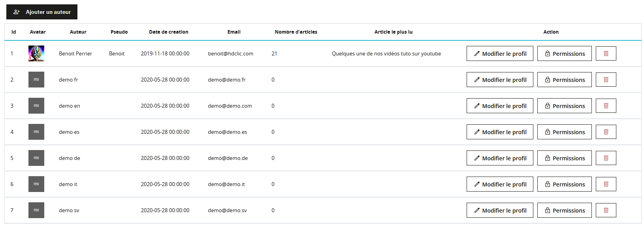The height and width of the screenshot is (230, 644).
Task: Click Modifier le profil for demo es
Action: coord(500,132)
